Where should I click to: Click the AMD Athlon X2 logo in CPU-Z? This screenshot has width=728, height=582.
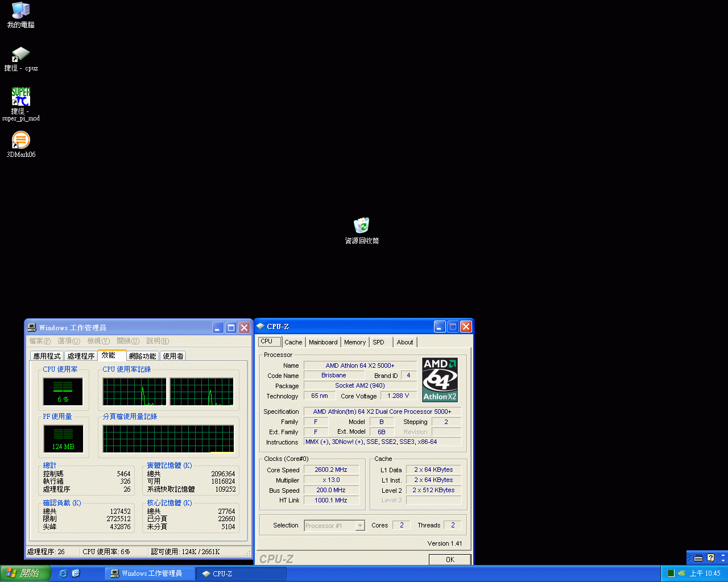(x=440, y=380)
